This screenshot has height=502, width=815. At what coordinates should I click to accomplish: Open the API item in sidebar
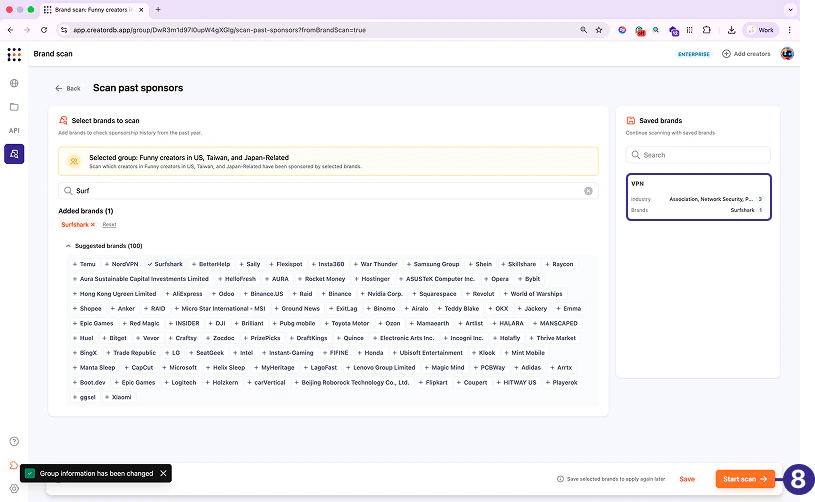coord(14,130)
